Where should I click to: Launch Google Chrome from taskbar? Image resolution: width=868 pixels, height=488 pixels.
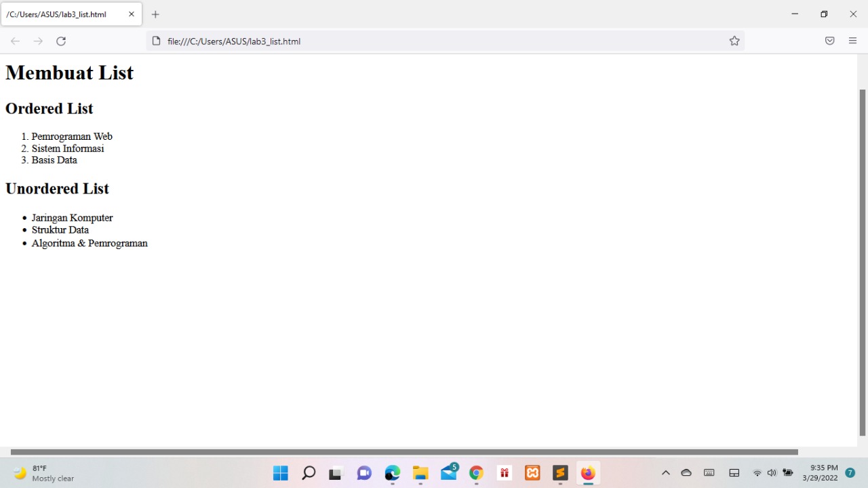[x=476, y=473]
